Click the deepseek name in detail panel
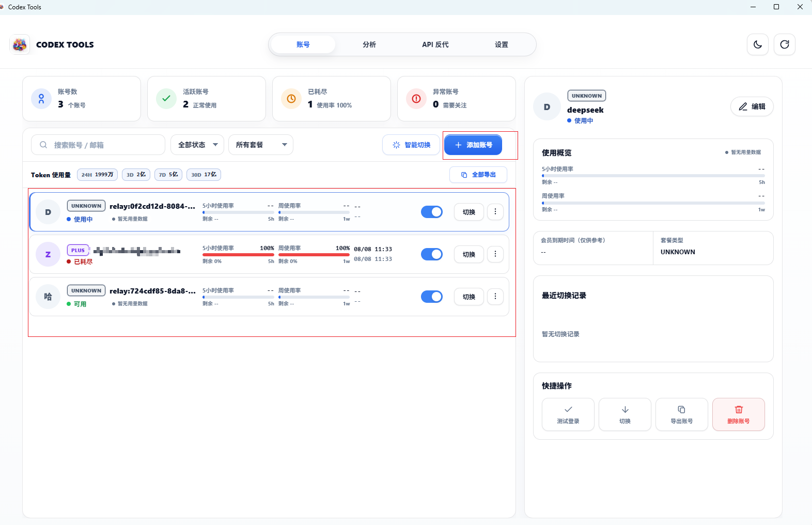 pyautogui.click(x=585, y=110)
